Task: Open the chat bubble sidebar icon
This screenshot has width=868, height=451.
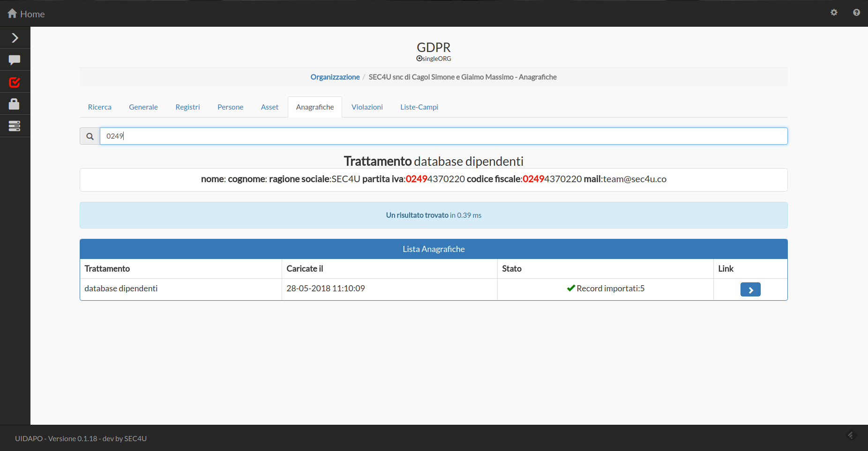Action: click(15, 60)
